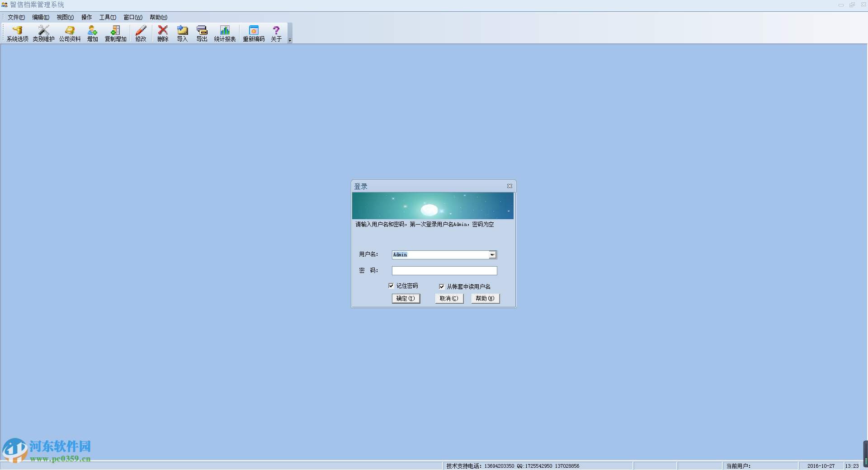This screenshot has width=868, height=470.
Task: Click the 确定 login button
Action: (406, 299)
